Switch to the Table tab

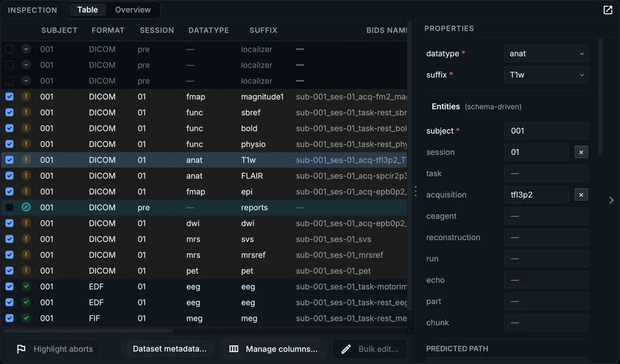tap(87, 10)
